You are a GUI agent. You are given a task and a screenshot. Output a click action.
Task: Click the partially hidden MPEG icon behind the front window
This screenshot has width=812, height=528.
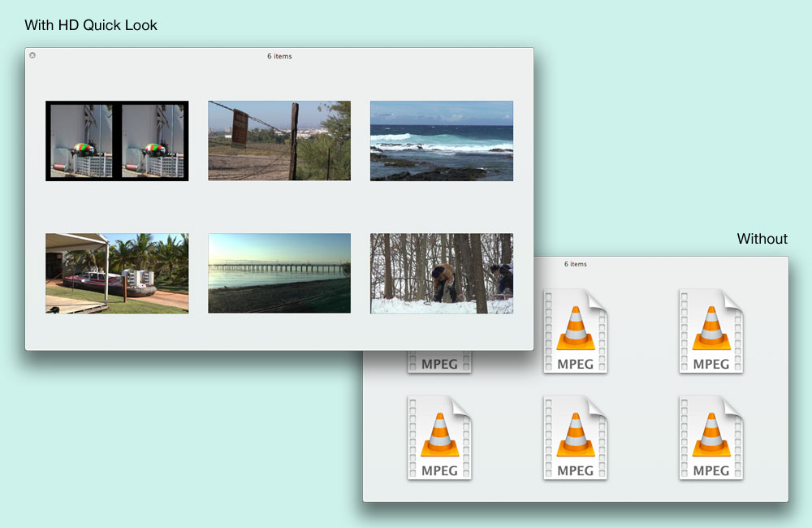coord(439,363)
